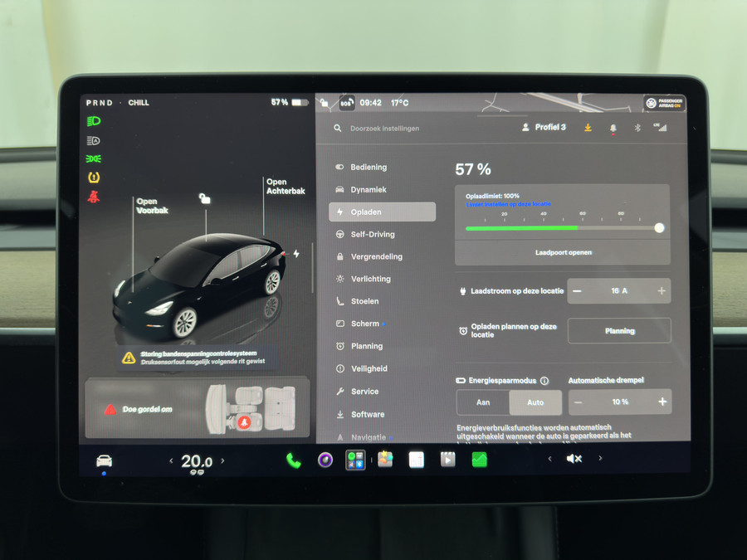This screenshot has width=747, height=560.
Task: Tap the green headlight indicator icon
Action: (x=94, y=121)
